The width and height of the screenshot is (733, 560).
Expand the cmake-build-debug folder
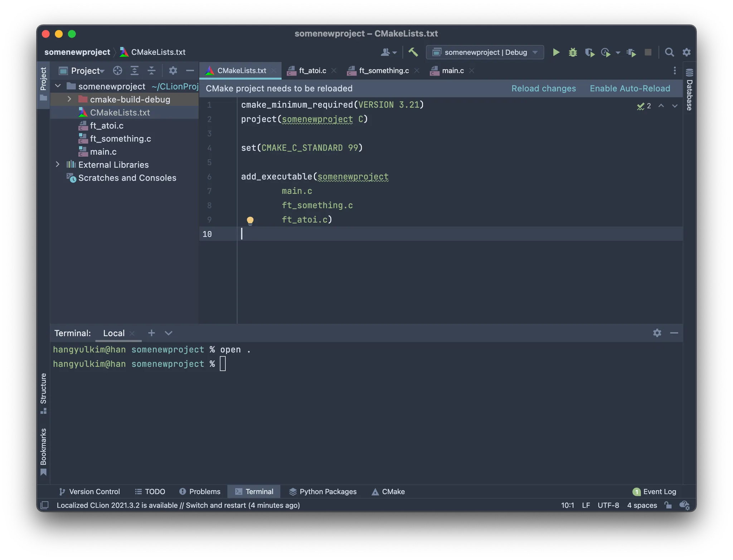(69, 99)
